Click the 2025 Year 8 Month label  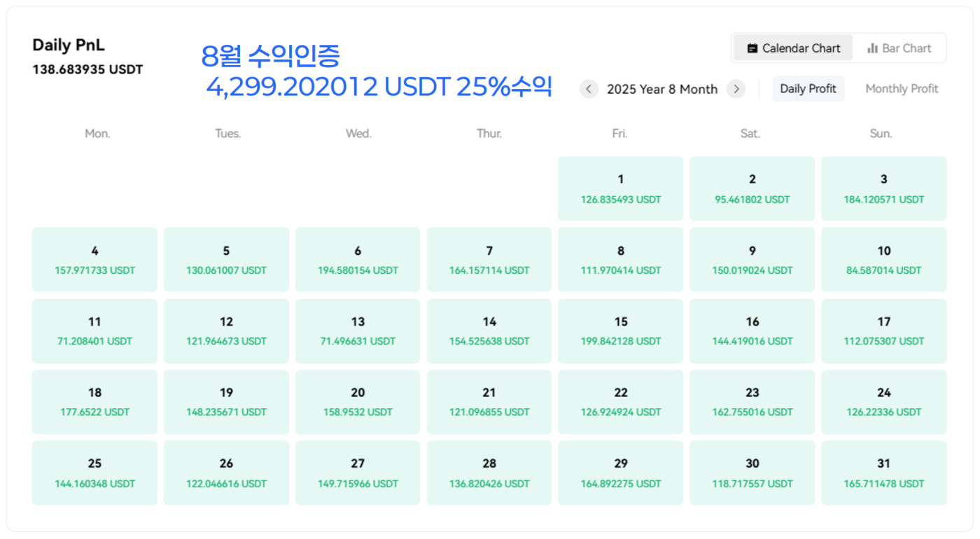click(661, 89)
